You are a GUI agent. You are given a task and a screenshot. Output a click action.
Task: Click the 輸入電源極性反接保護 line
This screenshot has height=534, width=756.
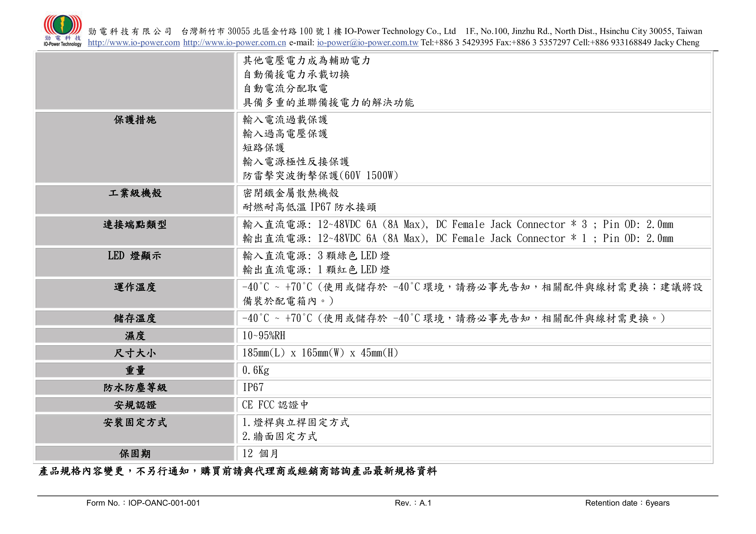296,161
